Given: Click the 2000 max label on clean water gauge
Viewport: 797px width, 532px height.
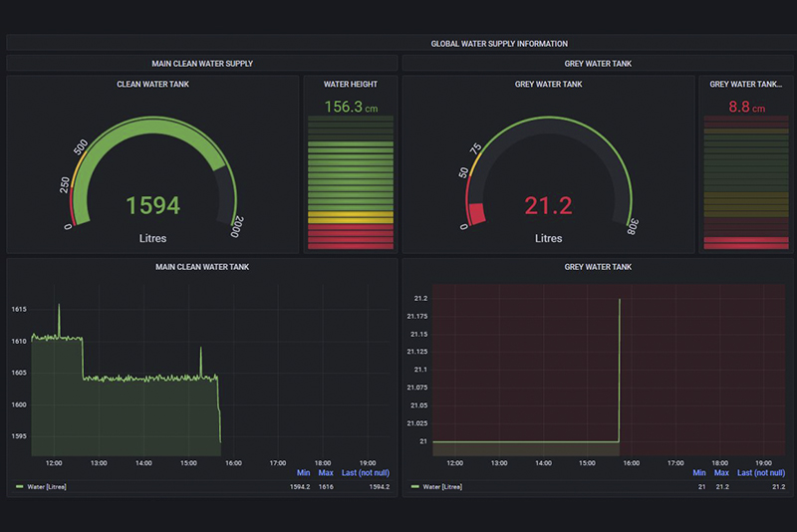Looking at the screenshot, I should (237, 226).
